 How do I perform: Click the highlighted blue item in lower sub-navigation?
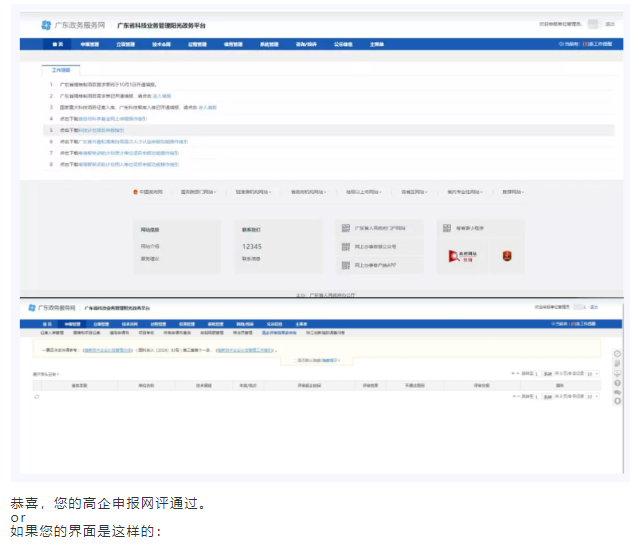click(x=279, y=333)
